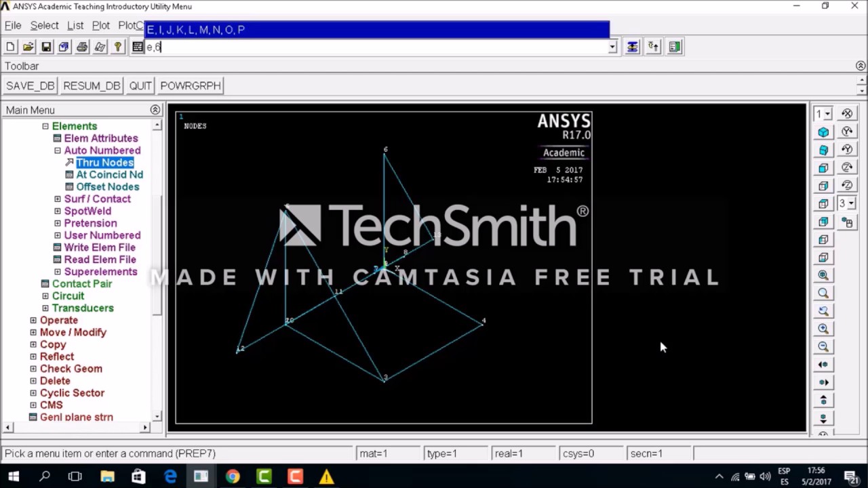The width and height of the screenshot is (868, 488).
Task: Click the Open ANSYS File icon
Action: 28,47
